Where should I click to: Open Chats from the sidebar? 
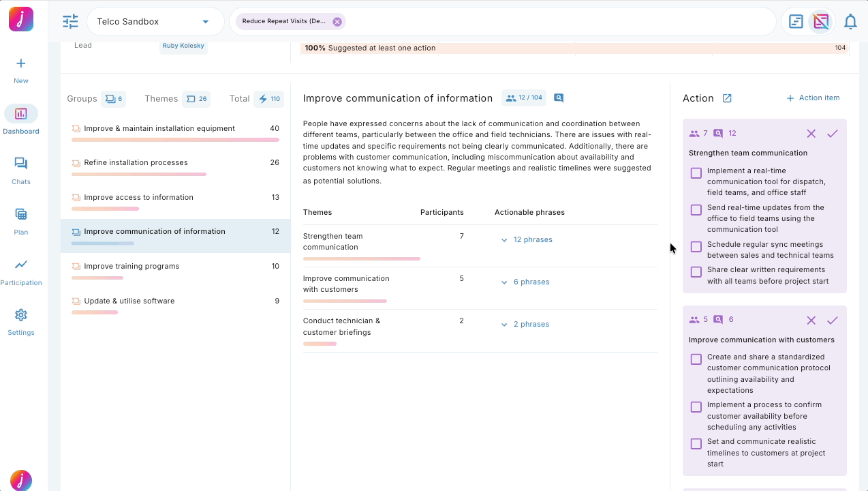[21, 170]
